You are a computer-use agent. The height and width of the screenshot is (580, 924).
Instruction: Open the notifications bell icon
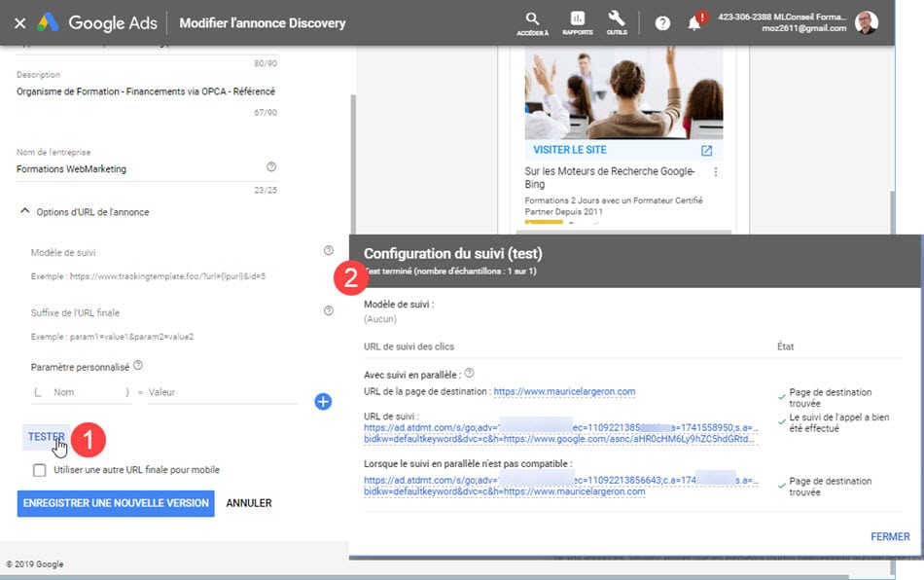(694, 23)
